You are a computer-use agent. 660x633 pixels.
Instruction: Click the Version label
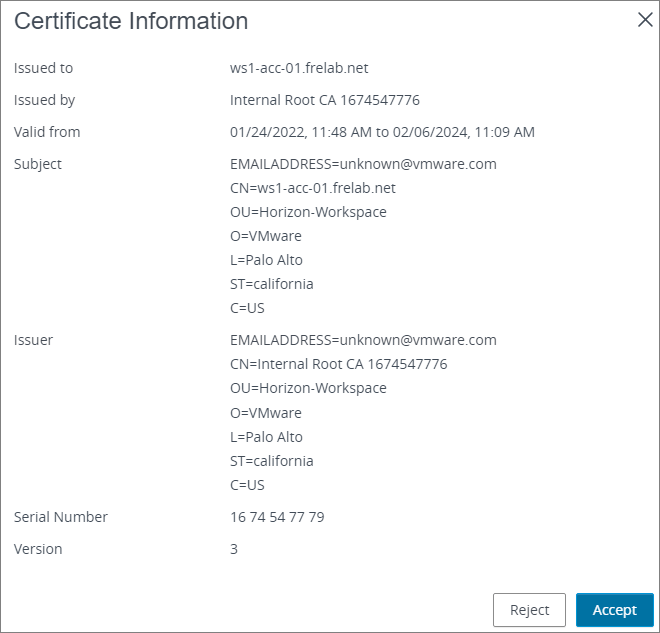click(38, 549)
